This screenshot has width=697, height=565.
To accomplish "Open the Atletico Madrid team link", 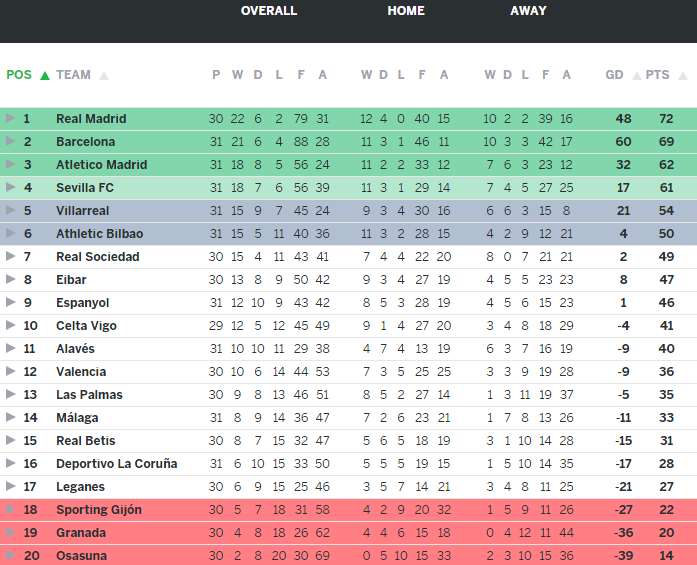I will tap(101, 165).
